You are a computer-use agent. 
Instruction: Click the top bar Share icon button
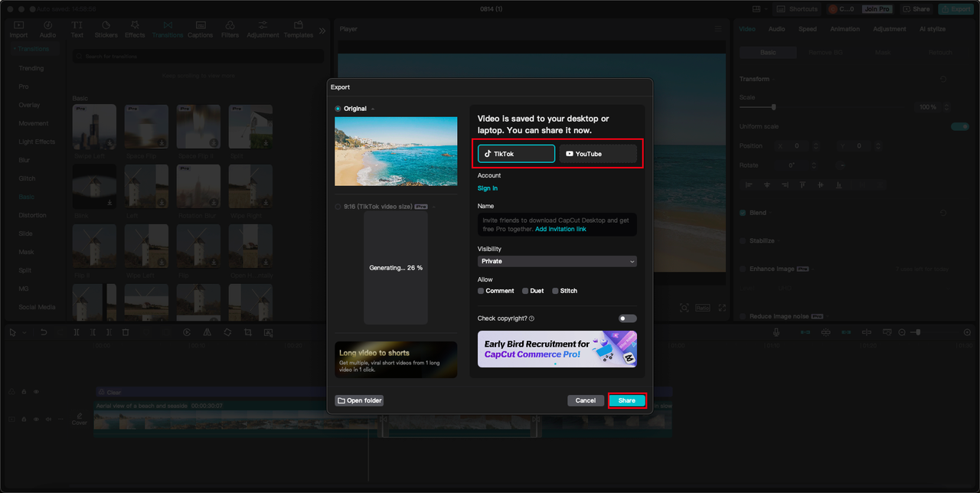click(x=916, y=8)
